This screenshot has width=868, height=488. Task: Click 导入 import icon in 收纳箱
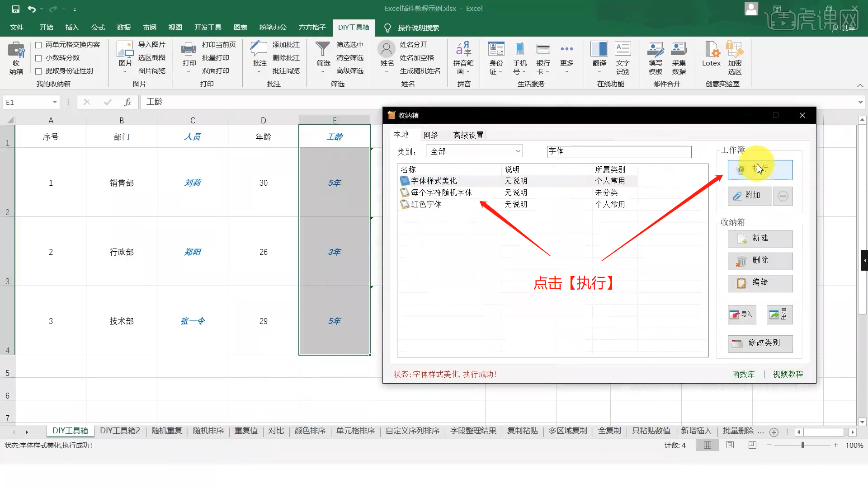click(742, 314)
